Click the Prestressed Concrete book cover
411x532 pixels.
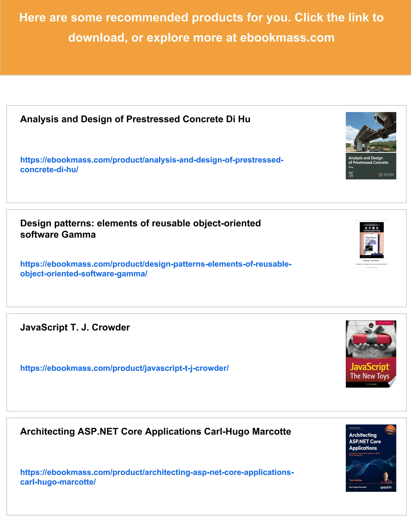coord(371,146)
